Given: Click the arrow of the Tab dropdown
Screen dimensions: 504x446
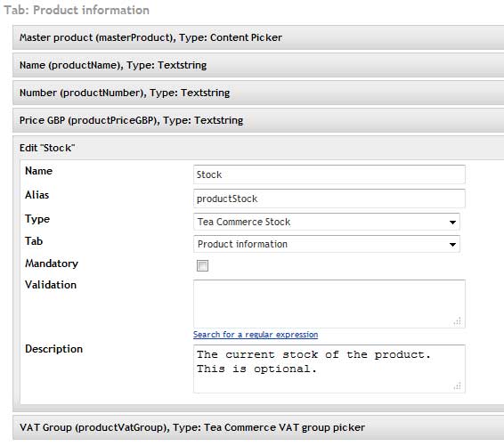Looking at the screenshot, I should pos(452,245).
